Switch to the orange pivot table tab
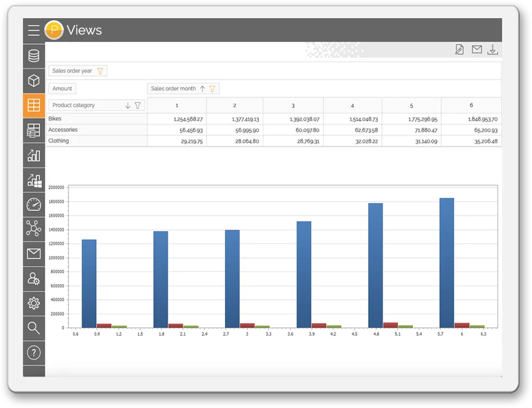This screenshot has width=532, height=408. [34, 105]
